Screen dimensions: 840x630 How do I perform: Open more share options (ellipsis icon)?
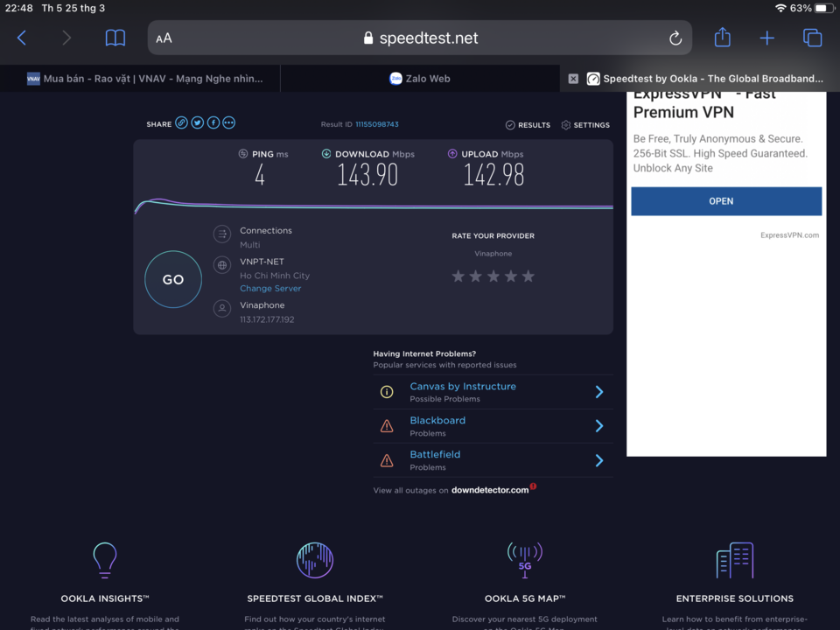click(x=228, y=123)
